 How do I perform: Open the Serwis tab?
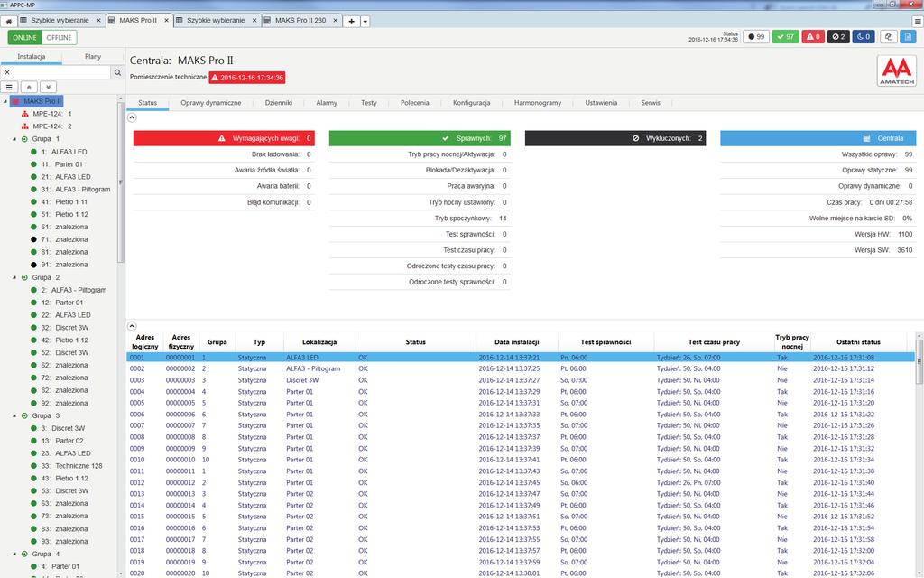coord(651,103)
